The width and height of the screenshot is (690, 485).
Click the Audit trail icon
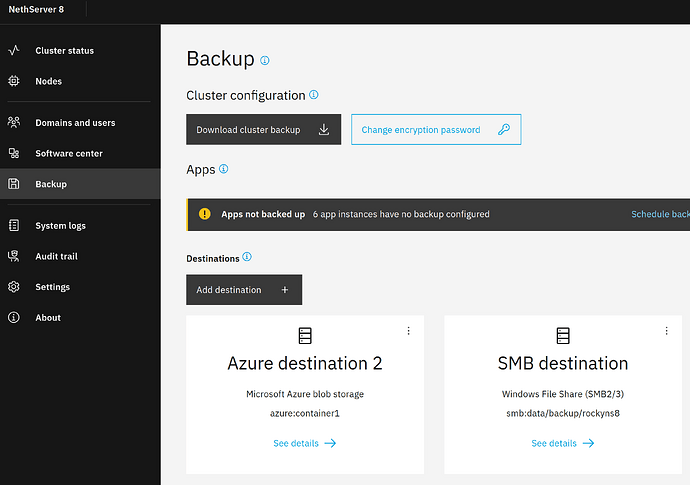pos(14,256)
